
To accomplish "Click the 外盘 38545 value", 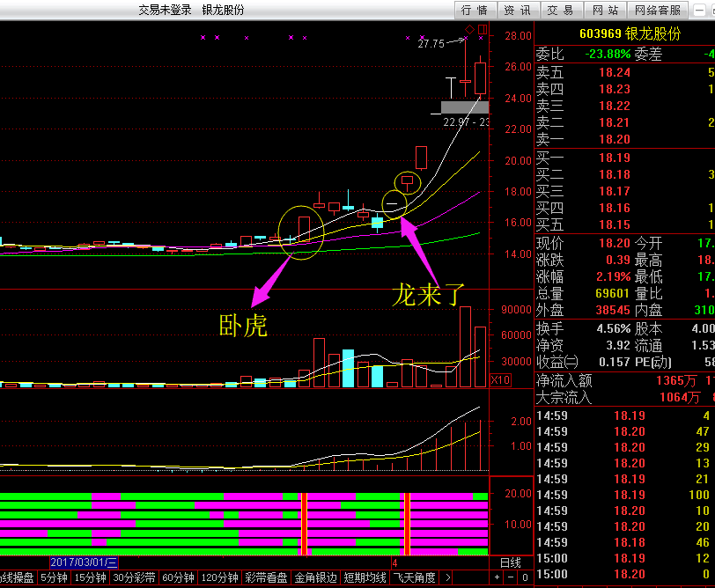I will 614,311.
